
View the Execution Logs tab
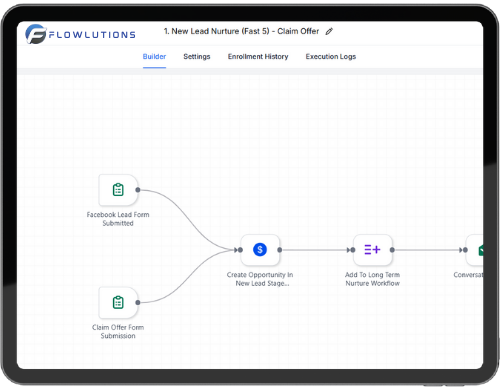tap(331, 56)
